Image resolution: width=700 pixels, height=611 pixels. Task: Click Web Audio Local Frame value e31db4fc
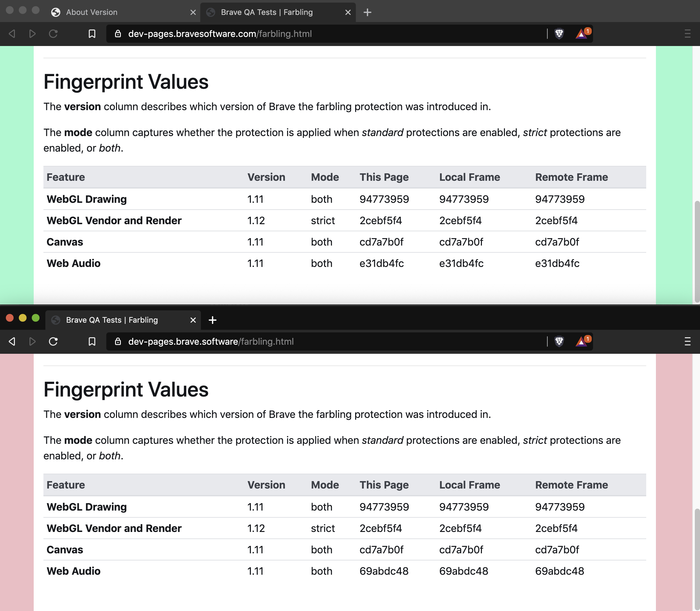[x=461, y=263]
